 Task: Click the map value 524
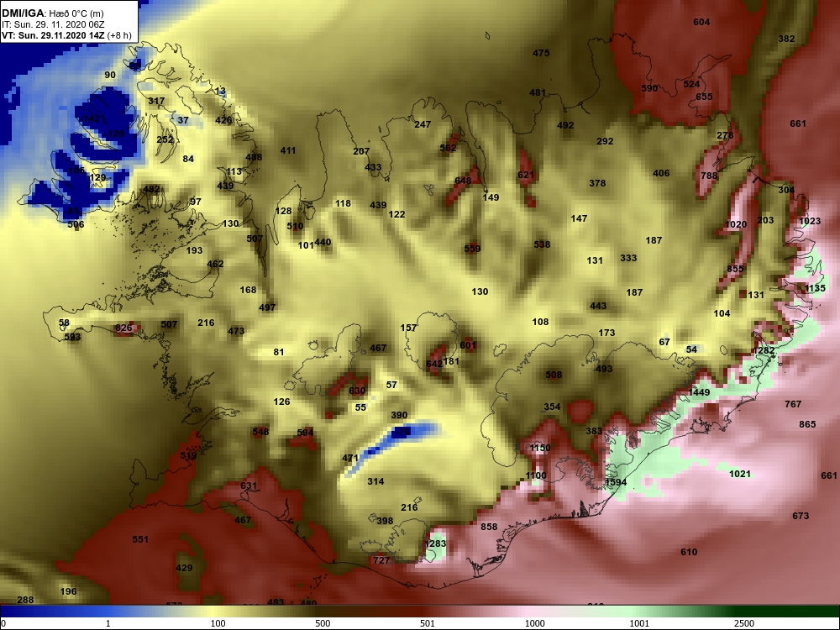point(691,84)
